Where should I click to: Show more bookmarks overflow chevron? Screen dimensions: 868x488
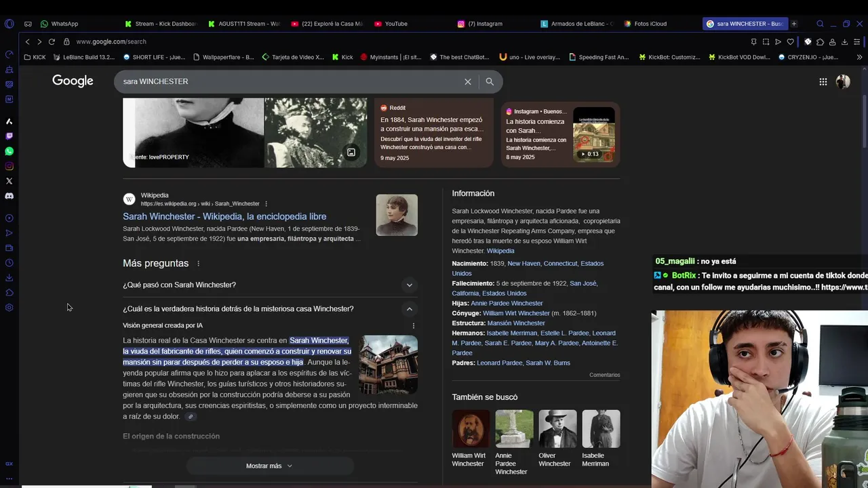click(x=860, y=57)
